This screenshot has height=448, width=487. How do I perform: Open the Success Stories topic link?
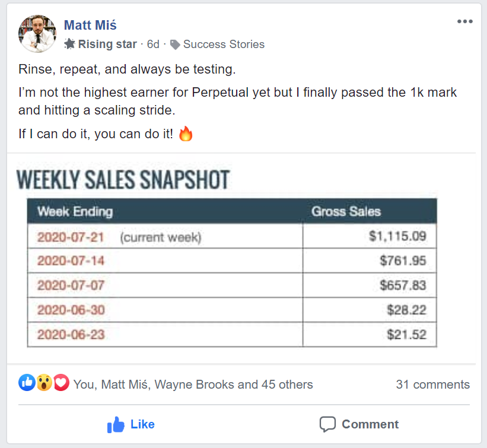point(224,44)
